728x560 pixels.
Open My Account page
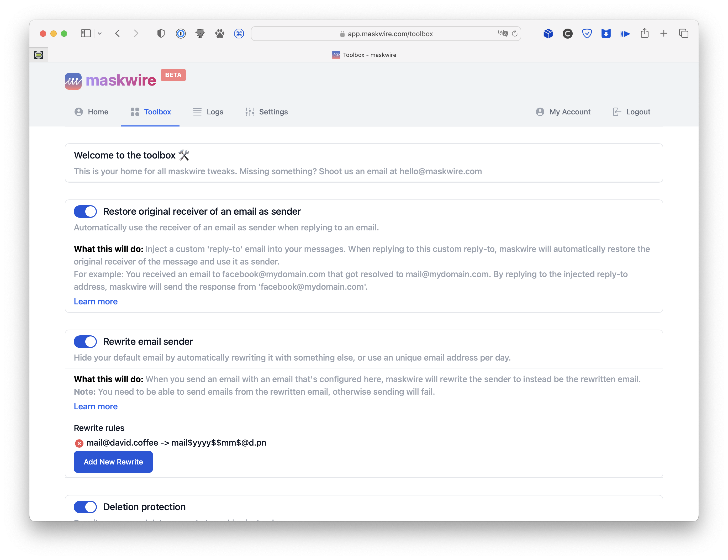pyautogui.click(x=563, y=112)
